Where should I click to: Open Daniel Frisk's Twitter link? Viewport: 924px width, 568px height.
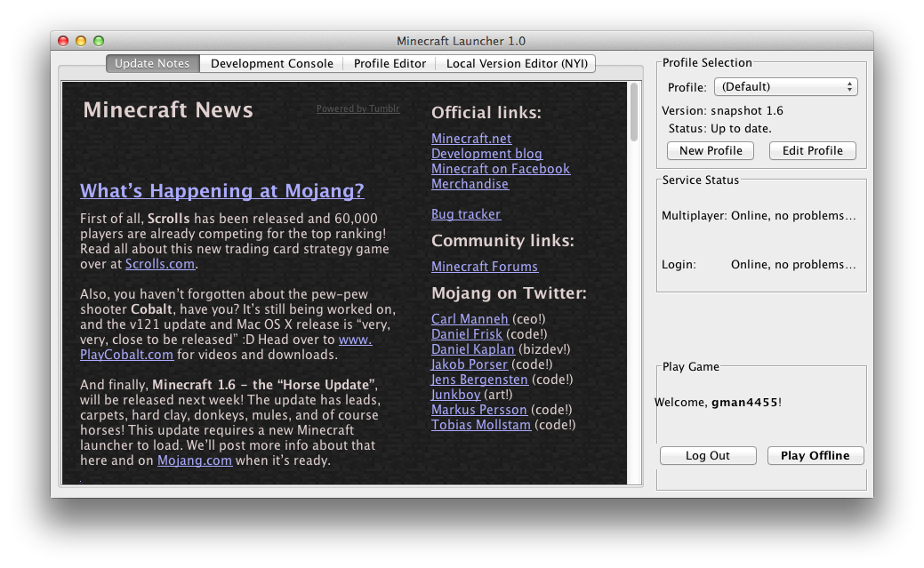point(467,334)
